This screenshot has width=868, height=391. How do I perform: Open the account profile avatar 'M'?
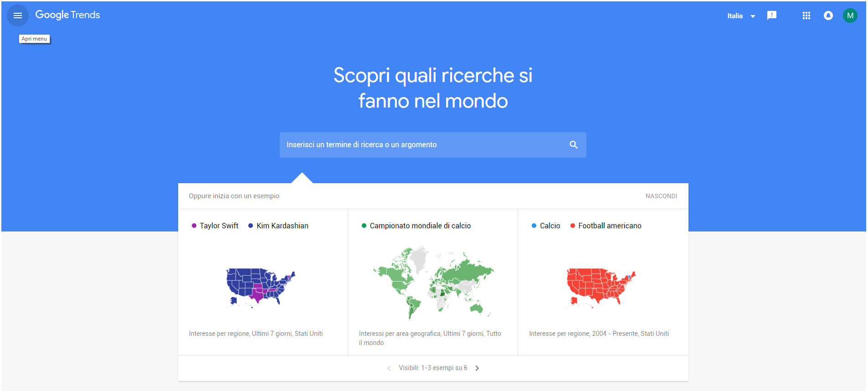[x=850, y=15]
